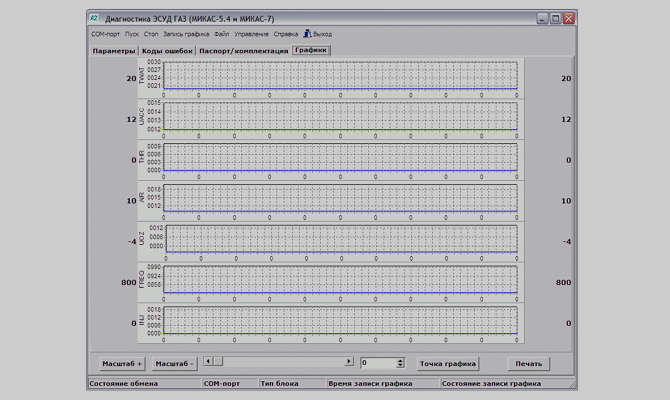Image resolution: width=670 pixels, height=400 pixels.
Task: Select the Графики tab
Action: (311, 50)
